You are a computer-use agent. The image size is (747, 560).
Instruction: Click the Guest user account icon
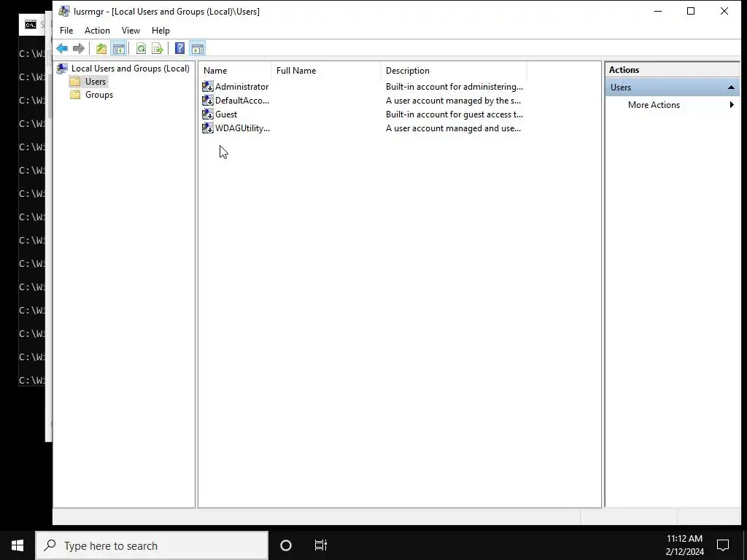(x=208, y=114)
